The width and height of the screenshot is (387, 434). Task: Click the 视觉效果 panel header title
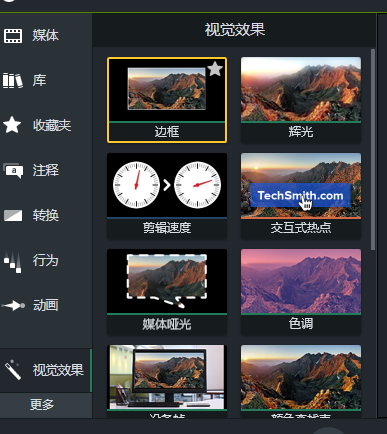click(x=235, y=30)
